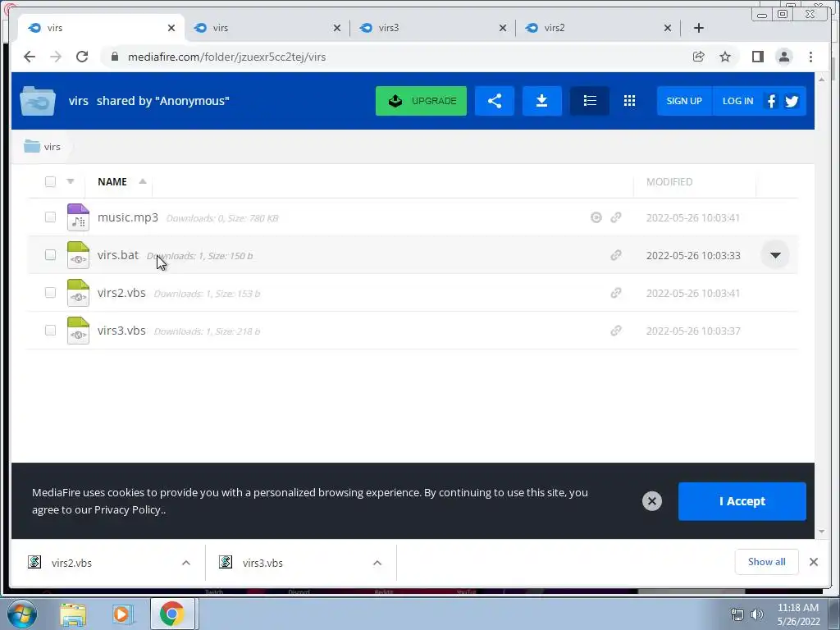Sort by MODIFIED column header
The image size is (840, 630).
669,181
